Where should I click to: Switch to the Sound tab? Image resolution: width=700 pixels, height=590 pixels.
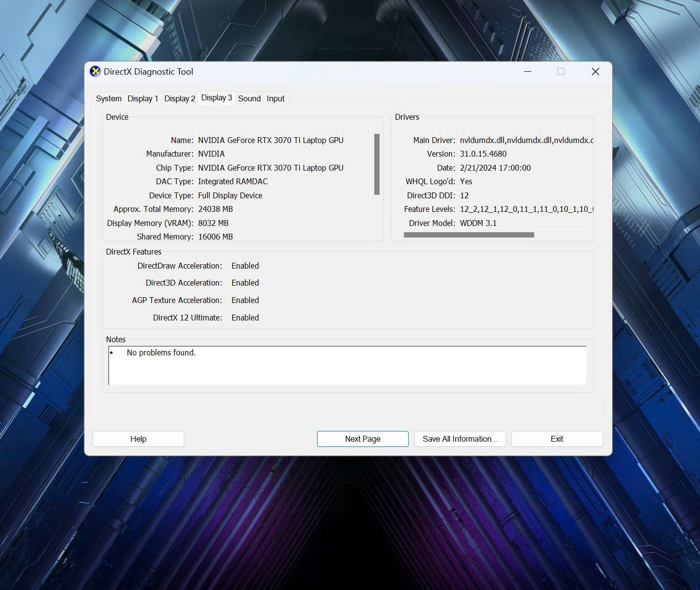pos(249,98)
